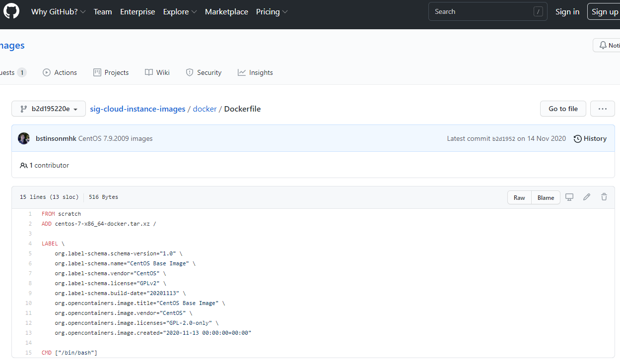The image size is (620, 364).
Task: Click line number 15 in the code
Action: click(28, 353)
